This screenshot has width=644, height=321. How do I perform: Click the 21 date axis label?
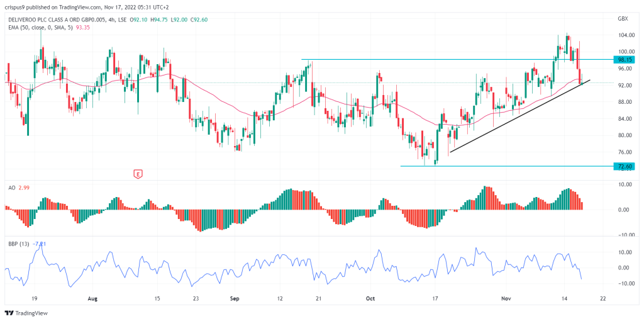319,299
